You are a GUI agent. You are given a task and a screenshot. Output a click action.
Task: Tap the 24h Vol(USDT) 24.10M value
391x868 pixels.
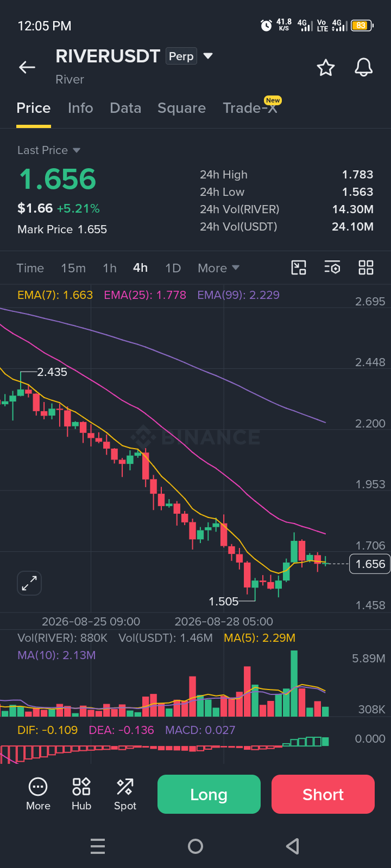(353, 227)
